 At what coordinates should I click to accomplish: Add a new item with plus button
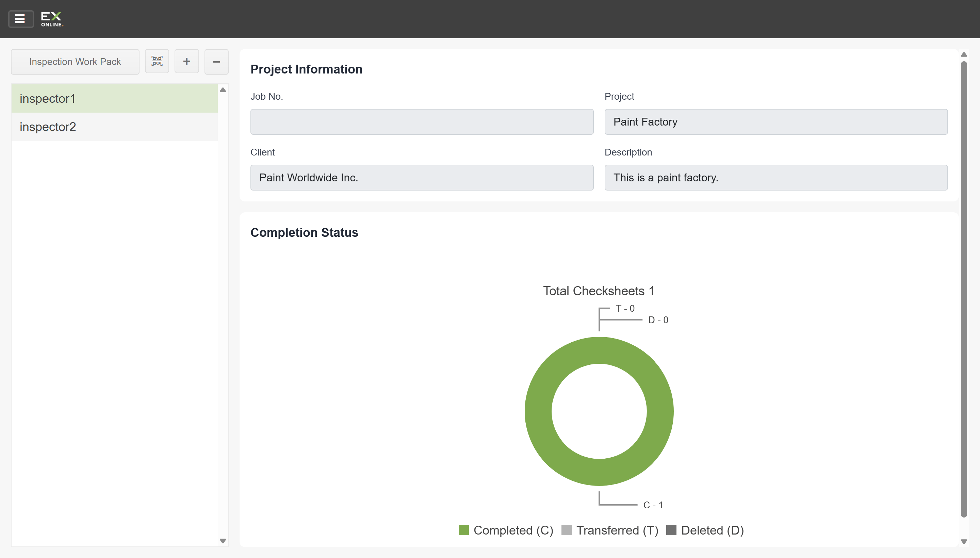click(187, 61)
